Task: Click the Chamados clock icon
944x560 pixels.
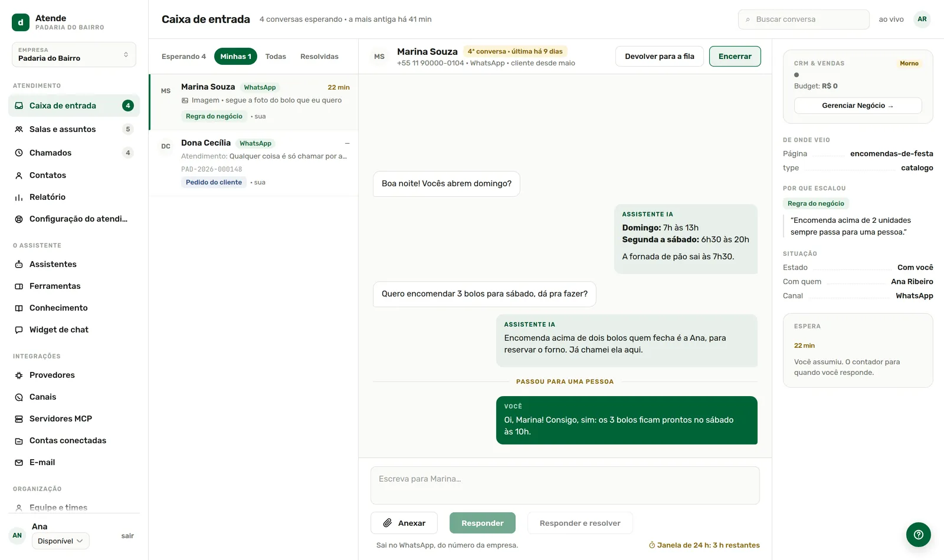Action: coord(19,153)
